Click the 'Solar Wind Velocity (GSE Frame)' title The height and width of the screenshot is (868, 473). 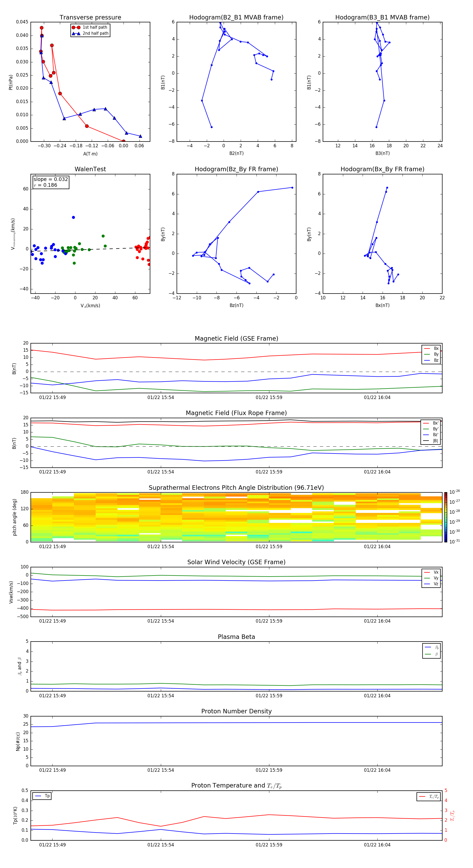[x=236, y=562]
